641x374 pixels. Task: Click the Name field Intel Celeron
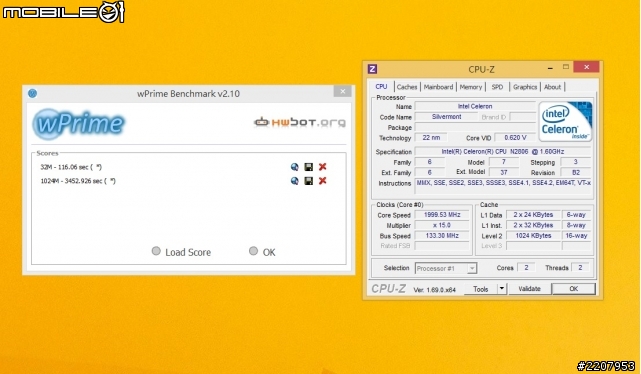pyautogui.click(x=475, y=106)
